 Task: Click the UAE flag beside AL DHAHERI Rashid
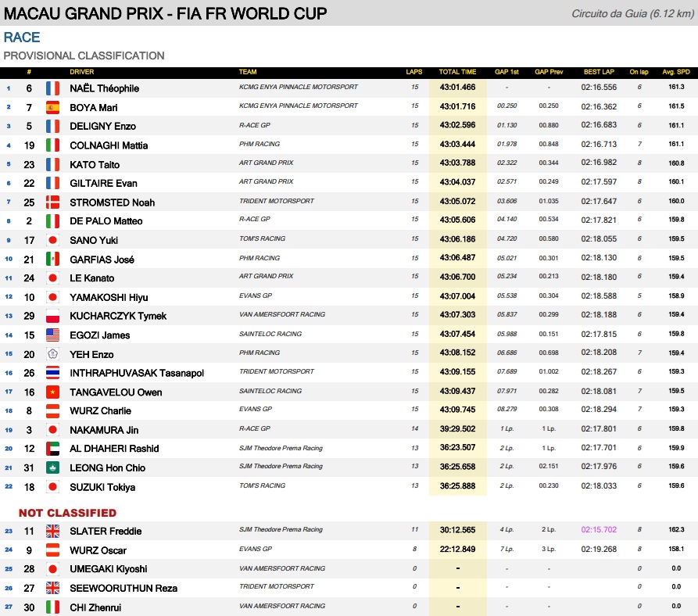(52, 448)
